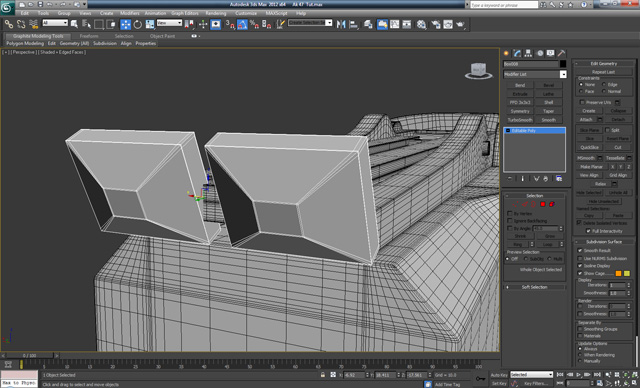This screenshot has height=388, width=640.
Task: Expand the Soft Selection rollout
Action: click(x=534, y=287)
